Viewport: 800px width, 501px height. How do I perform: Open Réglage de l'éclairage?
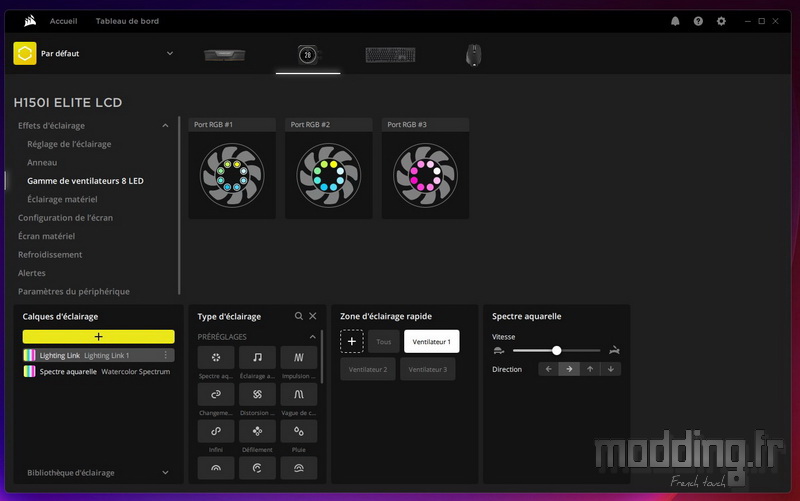pos(69,144)
